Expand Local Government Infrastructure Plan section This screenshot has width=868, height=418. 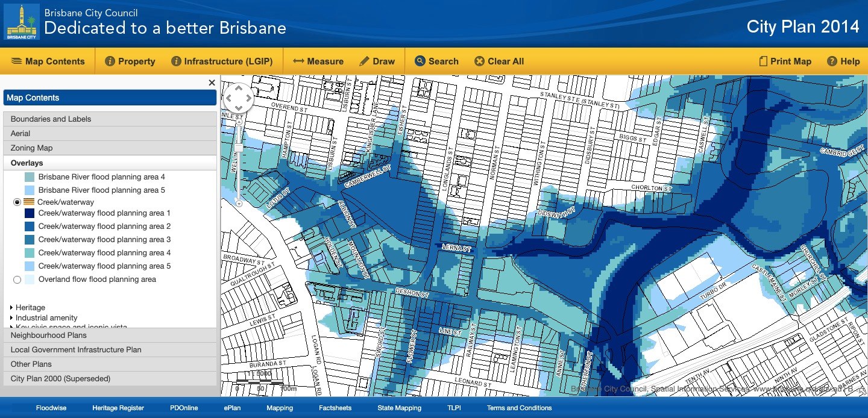point(110,350)
